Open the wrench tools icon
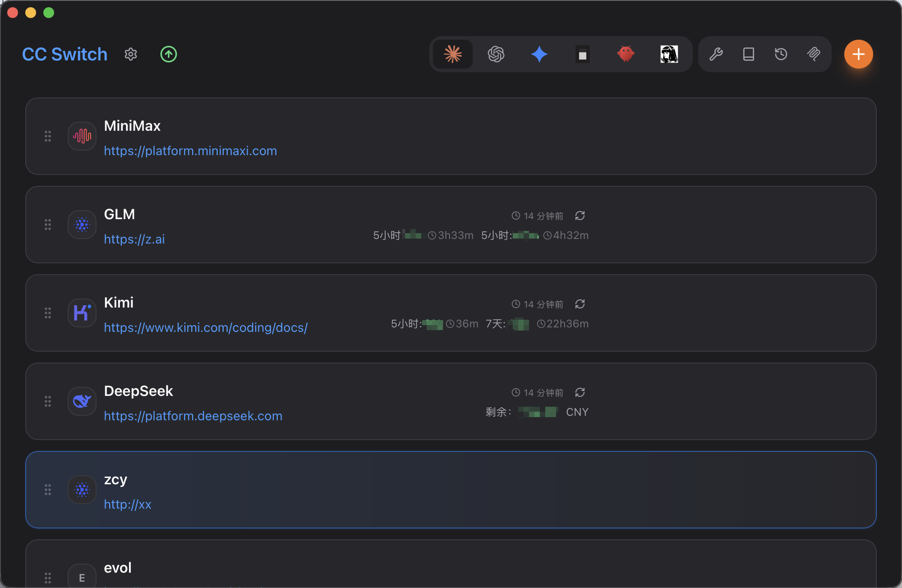 point(716,54)
